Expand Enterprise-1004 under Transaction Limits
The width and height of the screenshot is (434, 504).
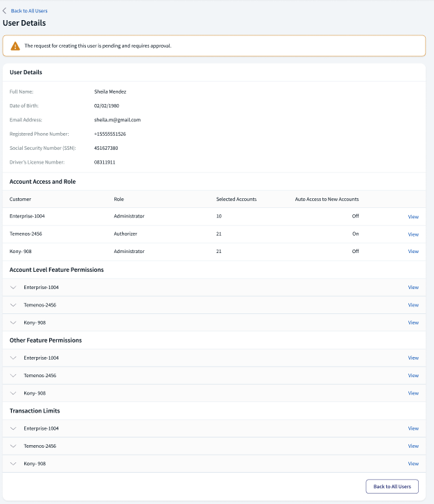pyautogui.click(x=13, y=428)
